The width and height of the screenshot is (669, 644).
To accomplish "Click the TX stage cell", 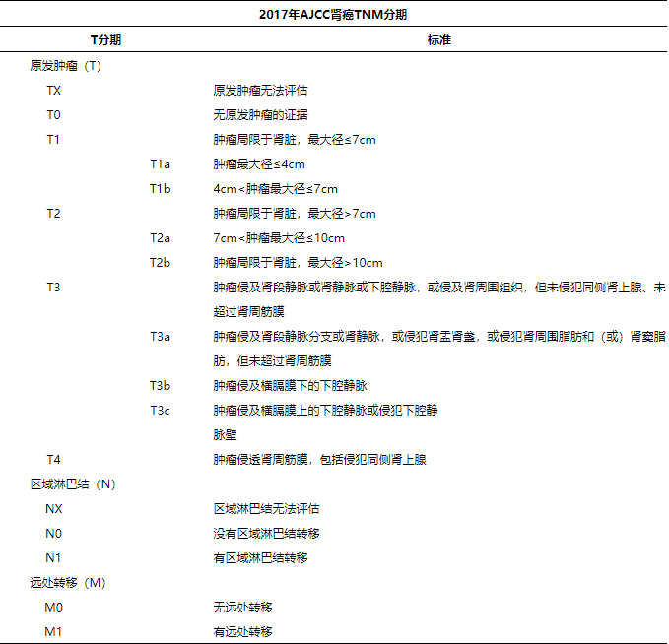I will [x=54, y=91].
